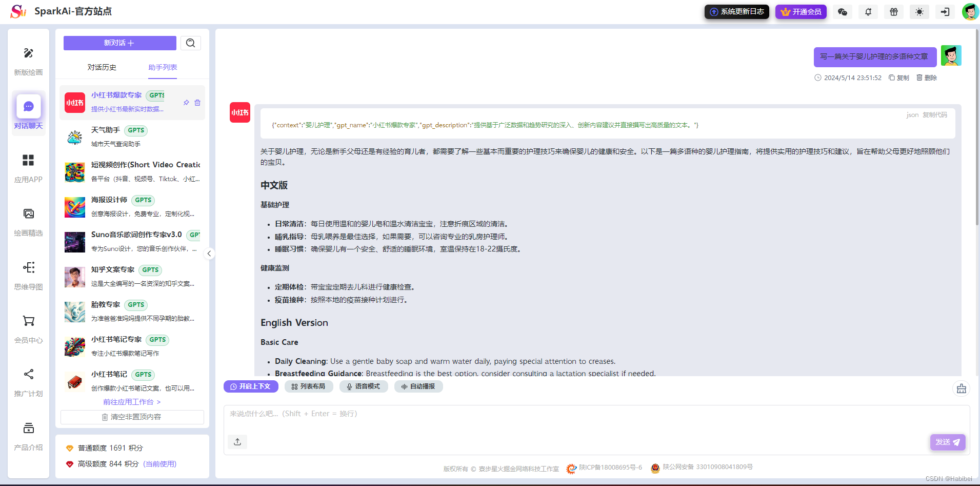Select 天气助手 assistant

(x=132, y=137)
